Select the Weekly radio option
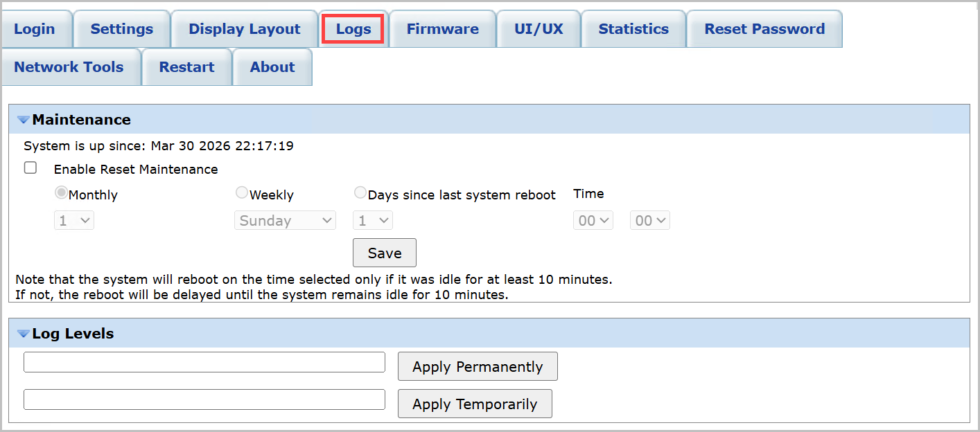The image size is (980, 432). coord(242,192)
